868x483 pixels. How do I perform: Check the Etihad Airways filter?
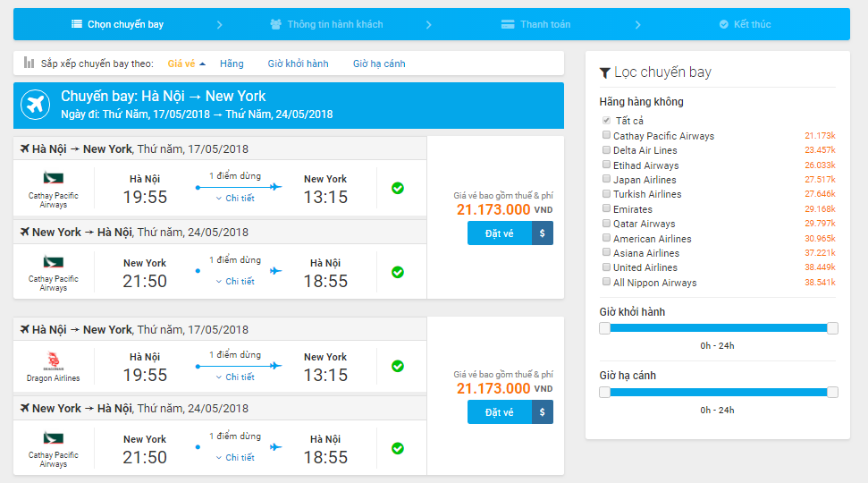tap(607, 165)
